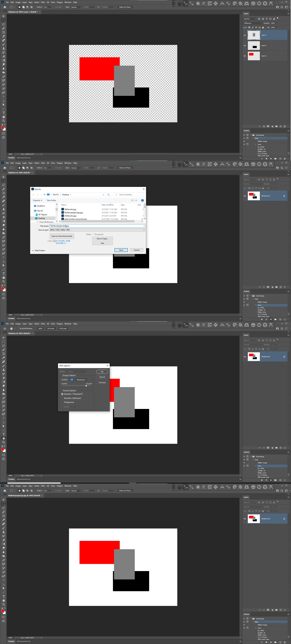Click the Save button in Save As
This screenshot has height=644, width=291.
tap(121, 250)
